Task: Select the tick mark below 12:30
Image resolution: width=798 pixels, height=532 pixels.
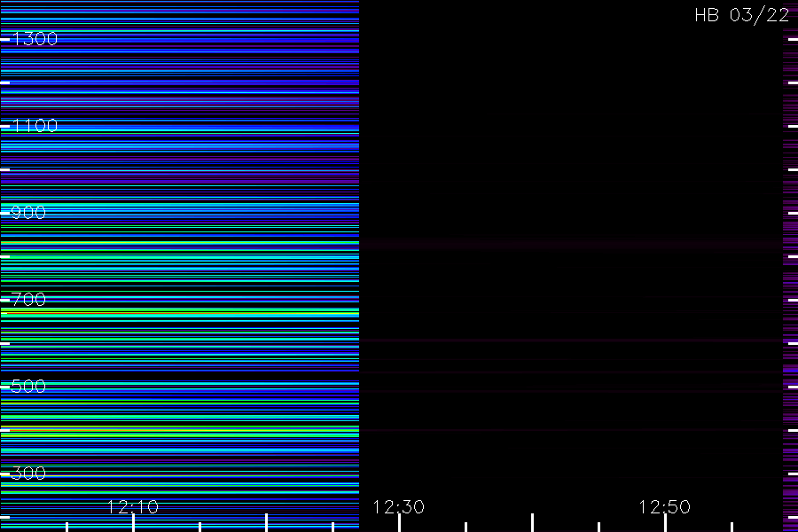Action: tap(399, 523)
